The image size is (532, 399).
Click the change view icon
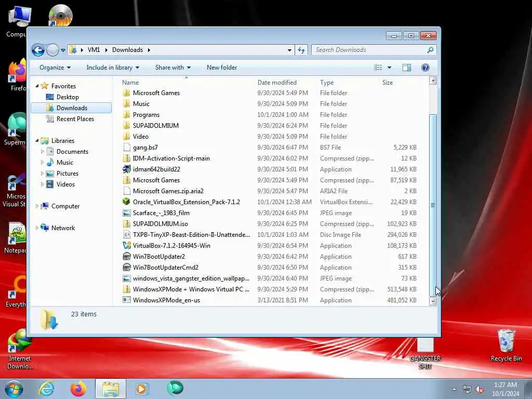coord(378,68)
